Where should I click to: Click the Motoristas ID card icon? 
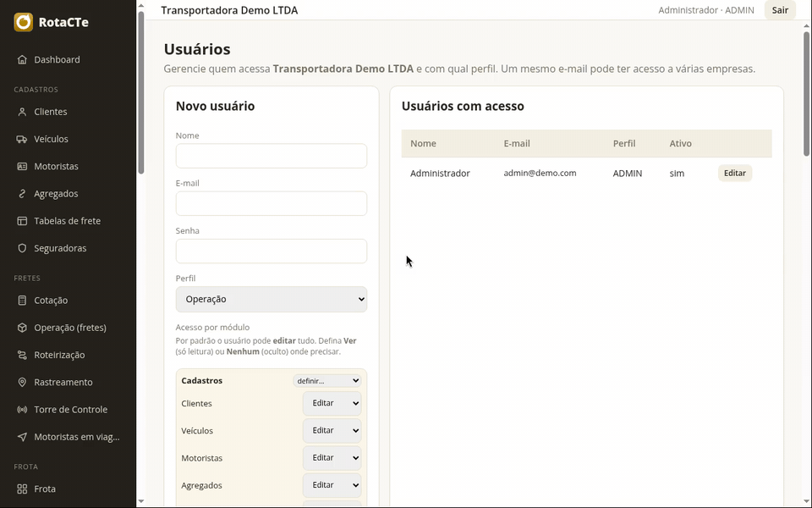tap(22, 167)
